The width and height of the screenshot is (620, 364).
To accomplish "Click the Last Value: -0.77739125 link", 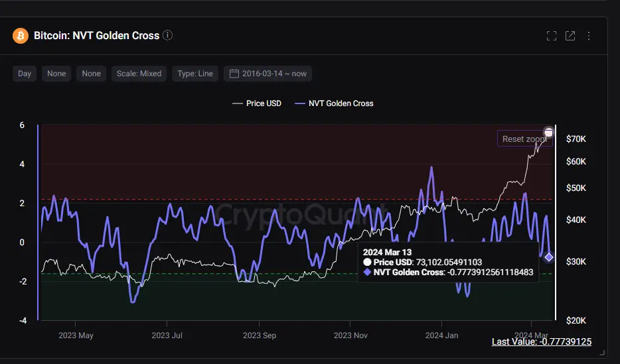I will (x=542, y=341).
